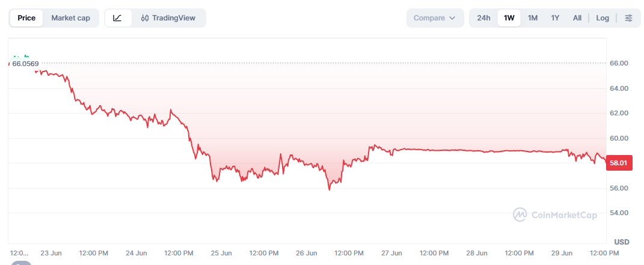Screen dimensions: 644x265
Task: Select the 1Y time range
Action: pyautogui.click(x=555, y=18)
